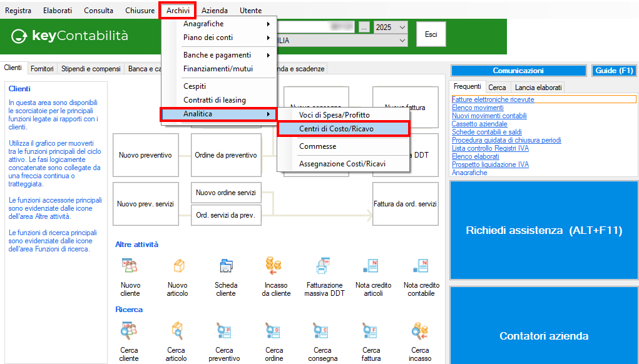Open the Scheda cliente icon
The image size is (639, 364).
pyautogui.click(x=226, y=266)
